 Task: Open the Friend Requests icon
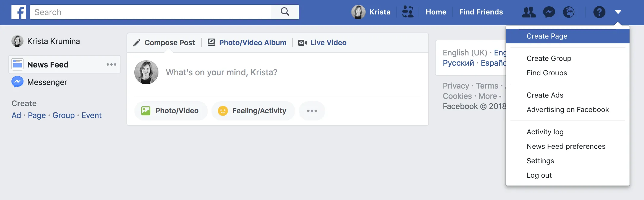(529, 12)
